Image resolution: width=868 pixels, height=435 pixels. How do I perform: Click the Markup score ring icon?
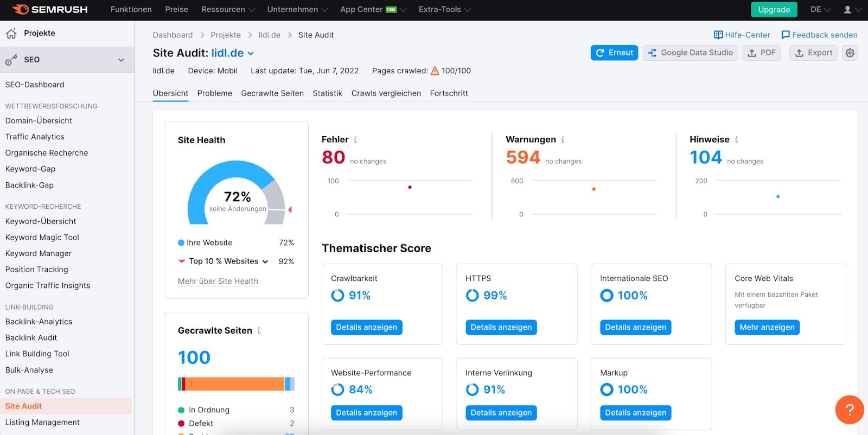point(607,389)
